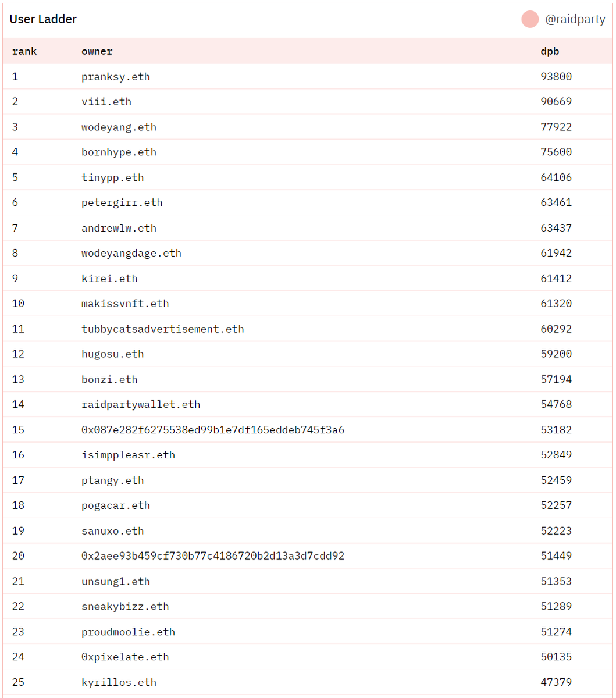Select owner viii.eth
Screen dimensions: 616x698
[106, 102]
